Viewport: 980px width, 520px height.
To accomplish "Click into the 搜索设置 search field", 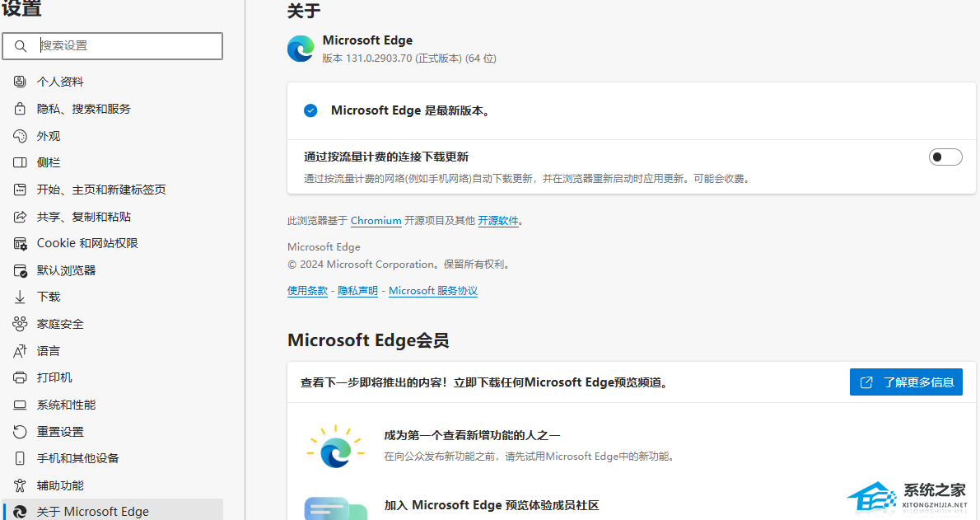I will [113, 45].
